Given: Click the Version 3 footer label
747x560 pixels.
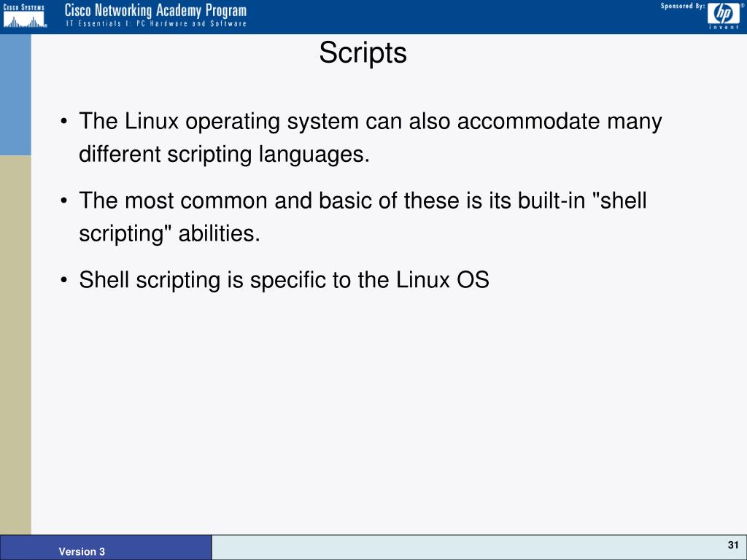Looking at the screenshot, I should 82,551.
